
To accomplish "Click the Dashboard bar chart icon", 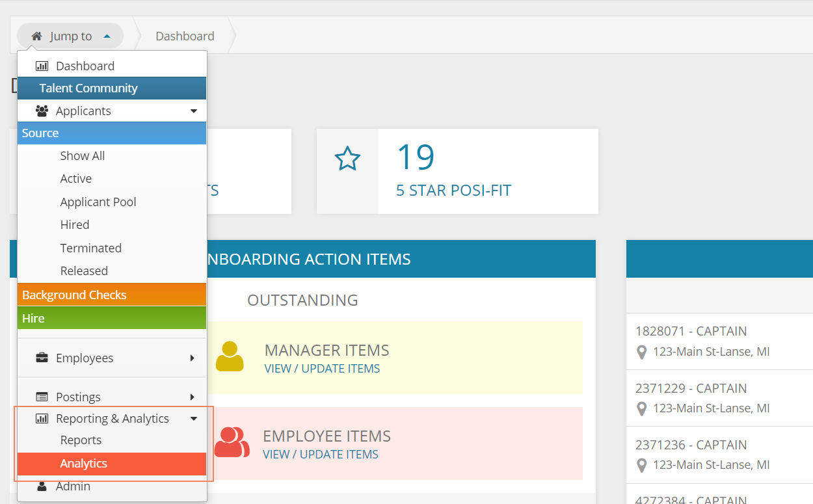I will tap(42, 66).
